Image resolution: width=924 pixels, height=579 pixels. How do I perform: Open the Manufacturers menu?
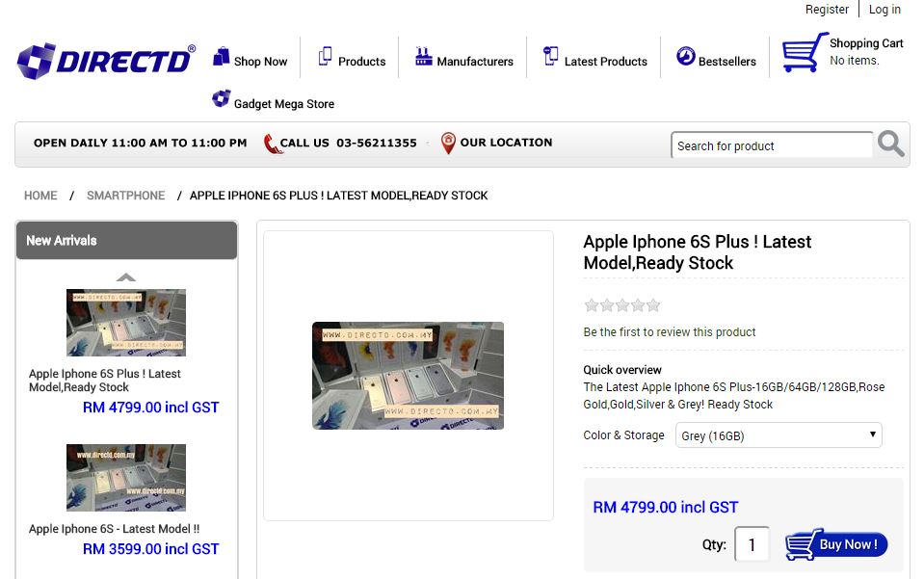tap(475, 62)
